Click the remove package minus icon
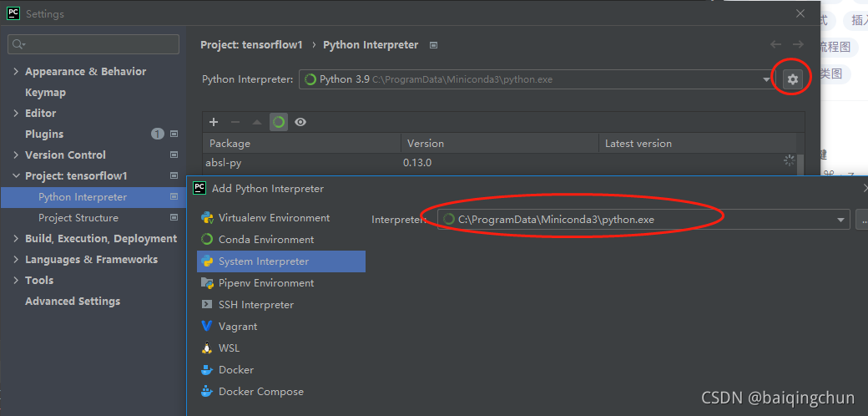 [x=235, y=122]
